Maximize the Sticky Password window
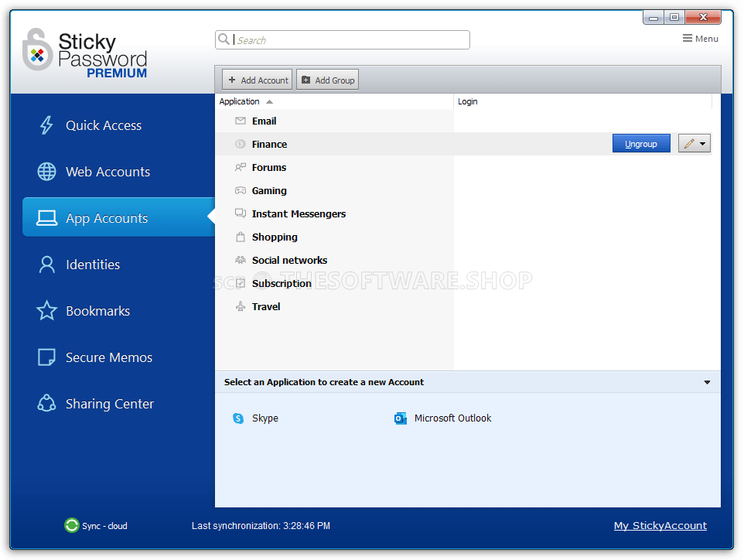This screenshot has height=560, width=744. 674,18
